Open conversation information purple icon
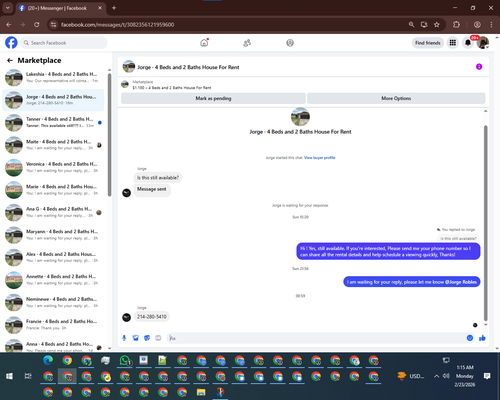500x400 pixels. 479,67
